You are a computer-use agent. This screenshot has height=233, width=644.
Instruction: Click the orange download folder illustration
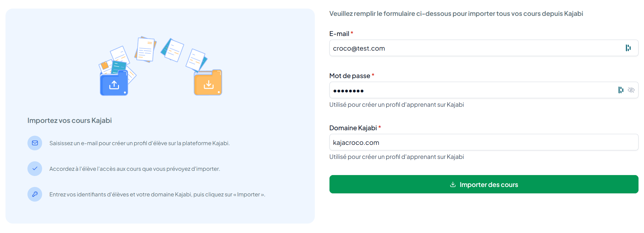(x=208, y=83)
